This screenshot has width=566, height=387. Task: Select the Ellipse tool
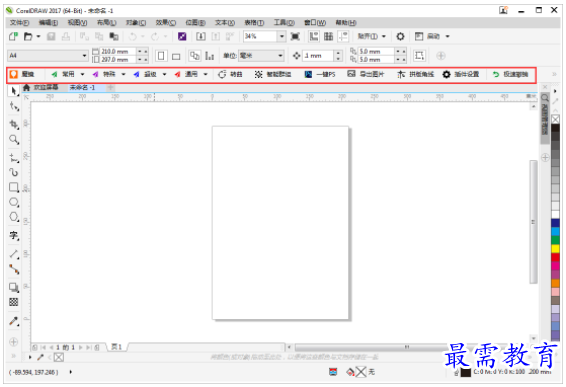14,202
